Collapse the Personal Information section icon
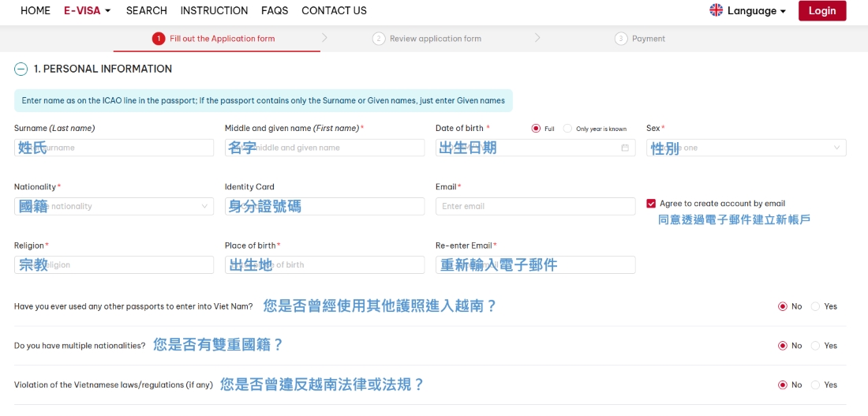The width and height of the screenshot is (868, 416). click(21, 69)
